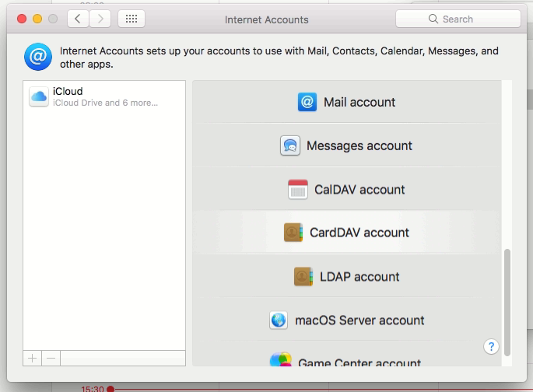
Task: Click "iCloud Drive and 6 more..." subtitle
Action: (x=105, y=103)
